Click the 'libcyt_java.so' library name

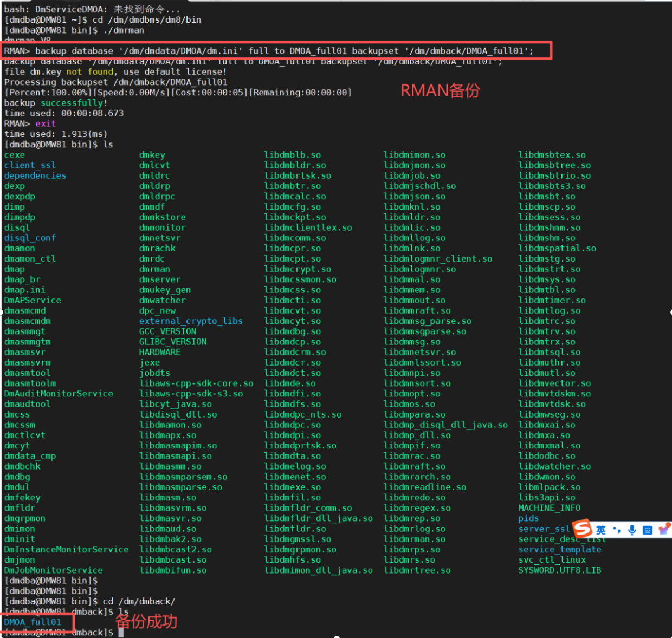[176, 404]
